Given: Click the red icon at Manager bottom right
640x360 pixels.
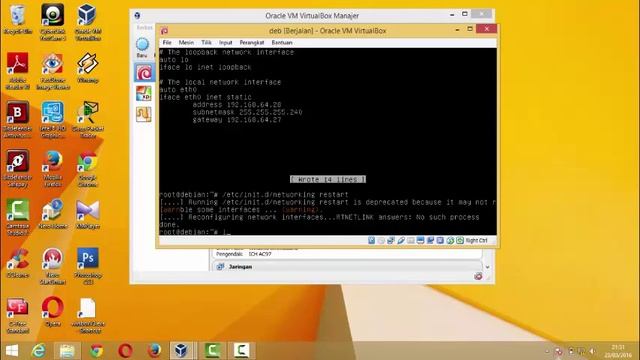Looking at the screenshot, I should coord(478,276).
